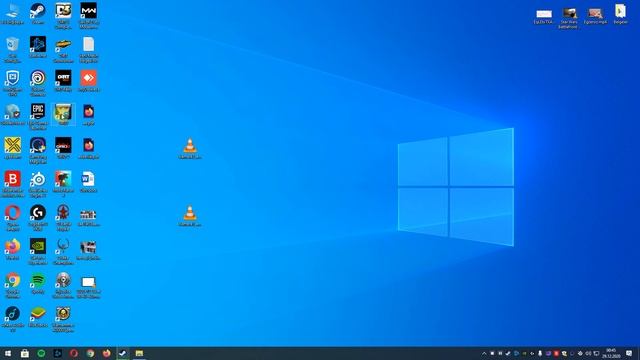This screenshot has height=360, width=640.
Task: Open Opera from the taskbar
Action: [x=74, y=353]
